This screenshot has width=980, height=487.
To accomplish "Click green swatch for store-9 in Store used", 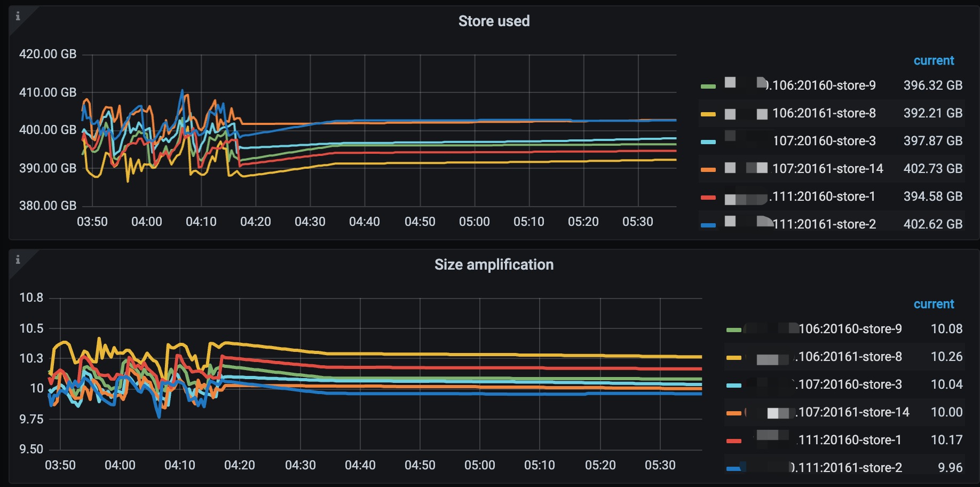I will 708,86.
